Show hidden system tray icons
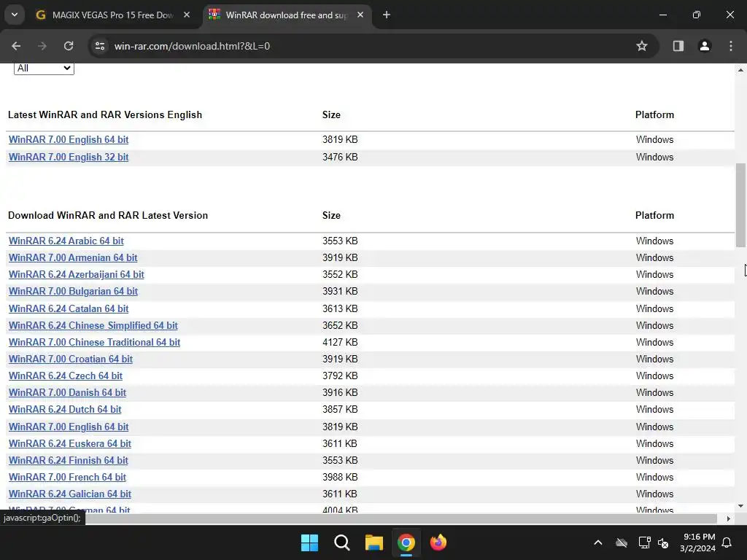This screenshot has width=747, height=560. tap(598, 542)
